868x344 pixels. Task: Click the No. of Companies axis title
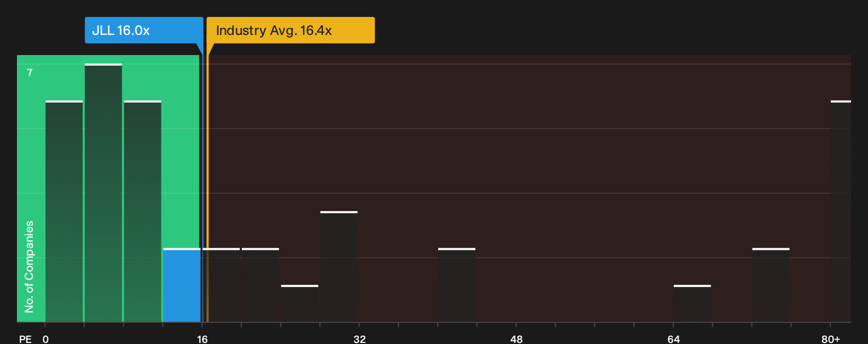29,267
